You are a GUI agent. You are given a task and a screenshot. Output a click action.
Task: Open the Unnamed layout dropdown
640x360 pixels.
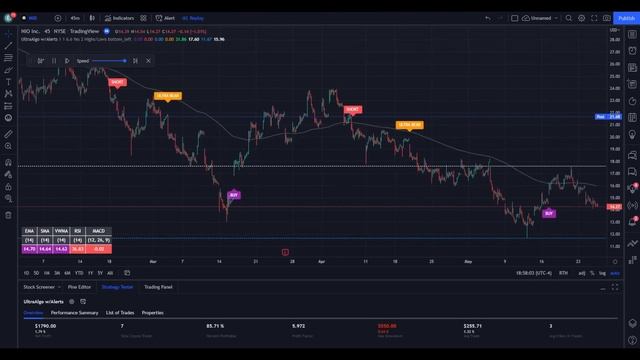pos(540,18)
